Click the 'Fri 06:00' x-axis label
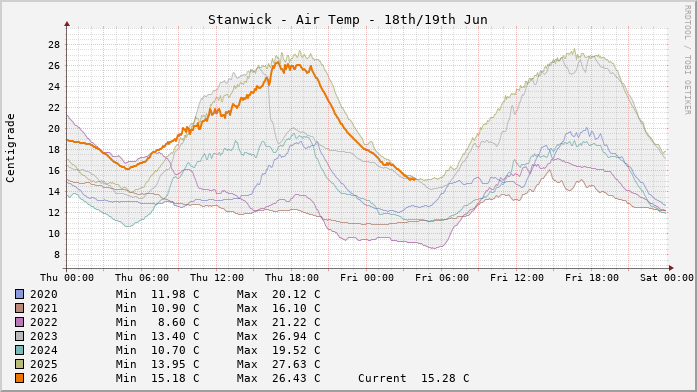Screen dimensions: 697x392 (x=442, y=278)
